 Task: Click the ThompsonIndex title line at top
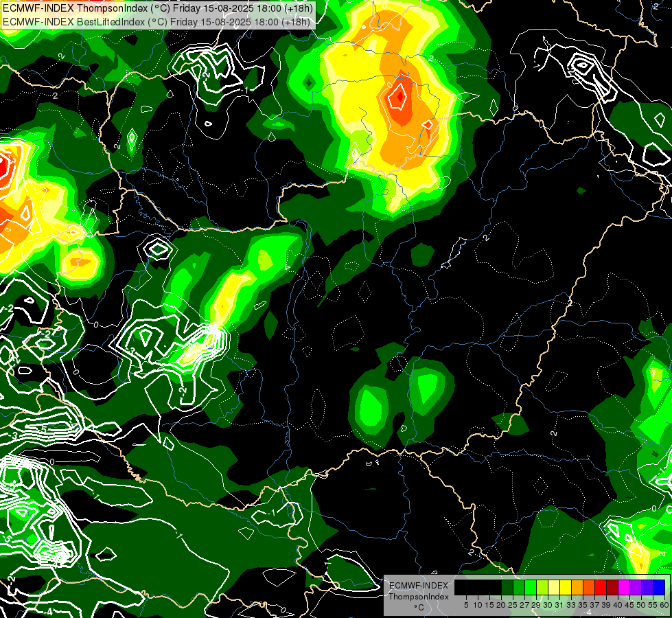158,8
